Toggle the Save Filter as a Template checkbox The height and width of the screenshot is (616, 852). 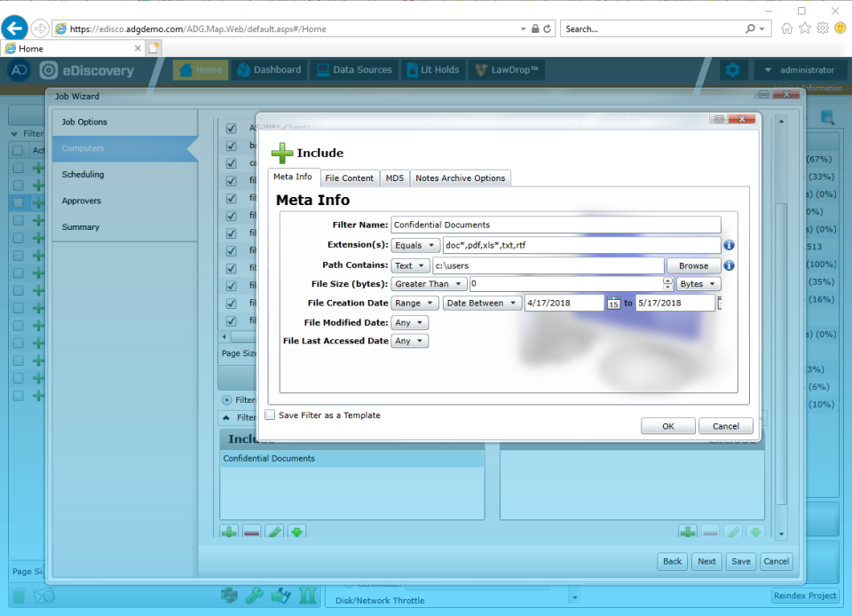point(270,415)
